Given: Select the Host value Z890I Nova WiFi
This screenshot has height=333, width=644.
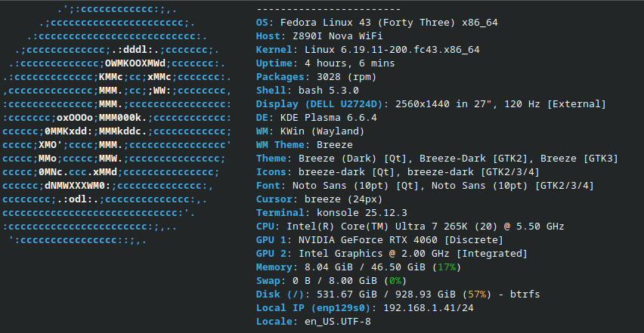Looking at the screenshot, I should coord(338,36).
